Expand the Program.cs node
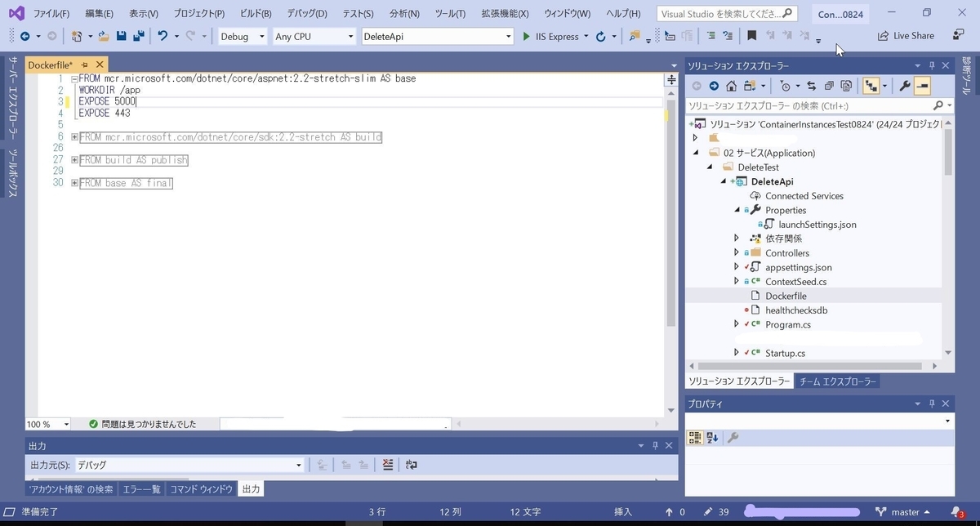The height and width of the screenshot is (526, 980). [737, 324]
